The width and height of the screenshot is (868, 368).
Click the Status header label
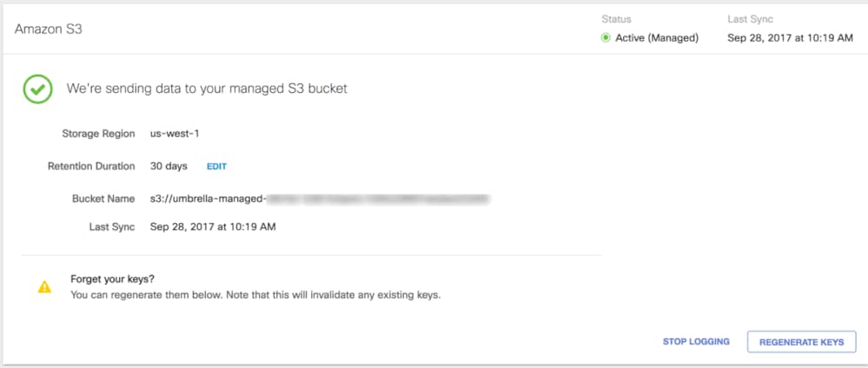[x=616, y=19]
